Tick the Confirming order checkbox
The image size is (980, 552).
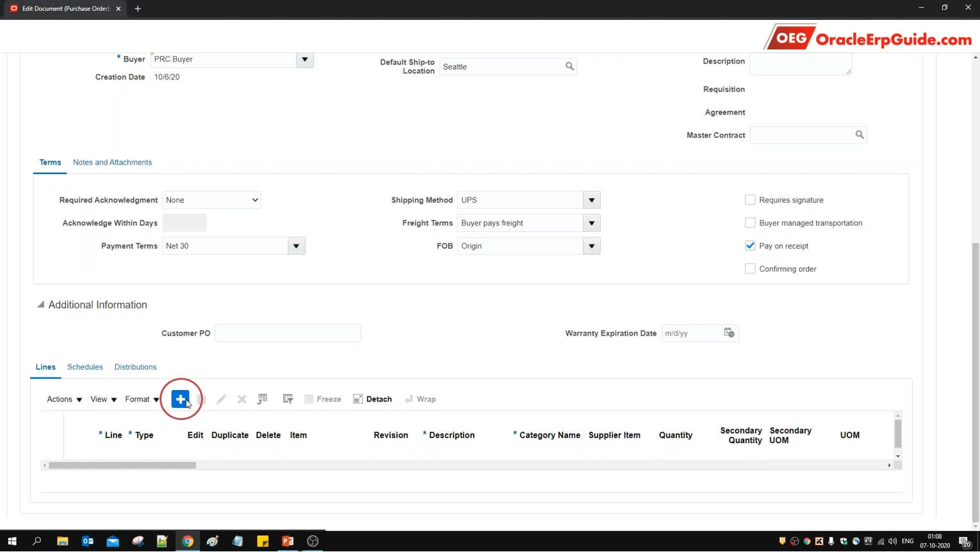[750, 269]
